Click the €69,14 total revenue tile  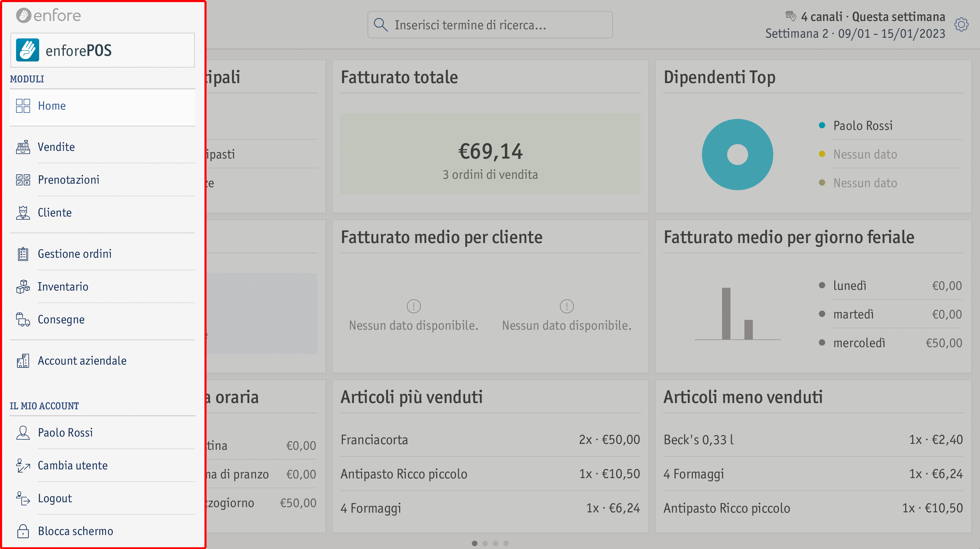490,154
